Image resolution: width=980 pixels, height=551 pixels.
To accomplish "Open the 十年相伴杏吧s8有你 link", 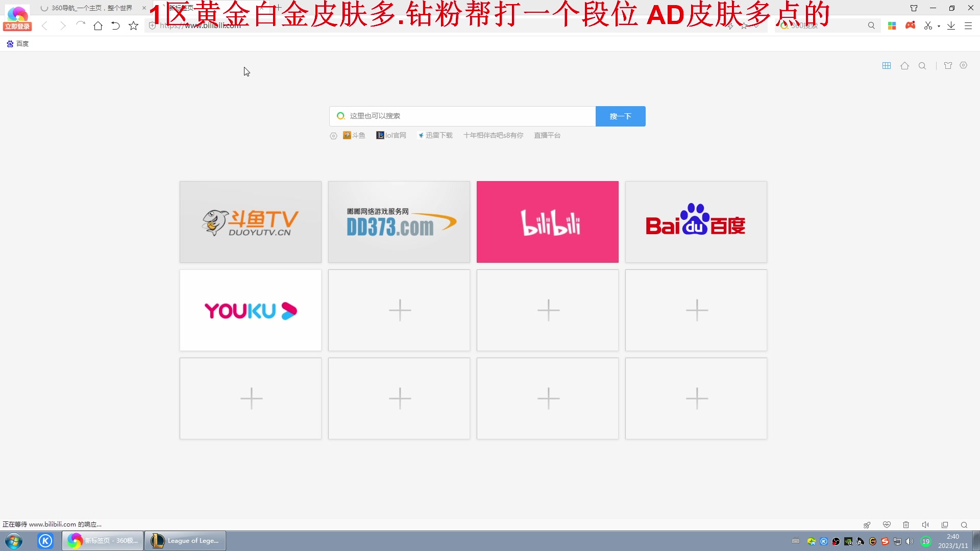I will pyautogui.click(x=494, y=135).
